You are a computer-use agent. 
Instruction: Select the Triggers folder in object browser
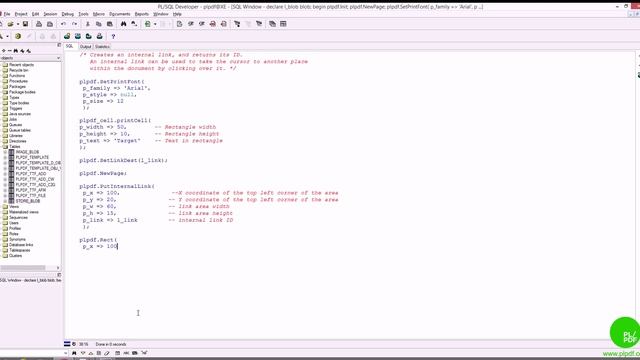click(x=16, y=109)
